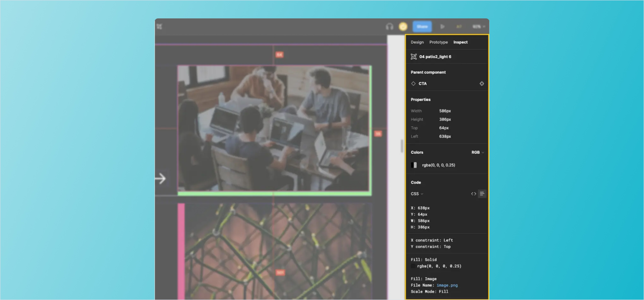Start presentation with the Present play icon

click(442, 26)
